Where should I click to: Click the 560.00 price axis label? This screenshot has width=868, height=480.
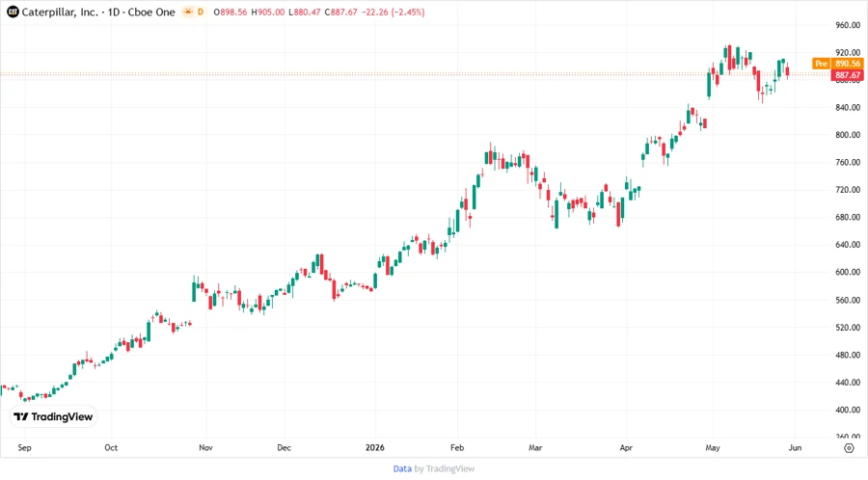pos(848,301)
